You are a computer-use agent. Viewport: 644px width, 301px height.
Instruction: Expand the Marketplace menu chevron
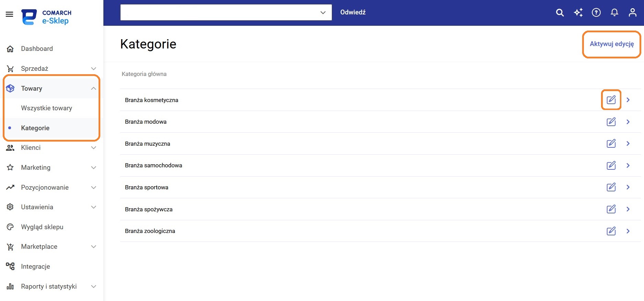[93, 247]
